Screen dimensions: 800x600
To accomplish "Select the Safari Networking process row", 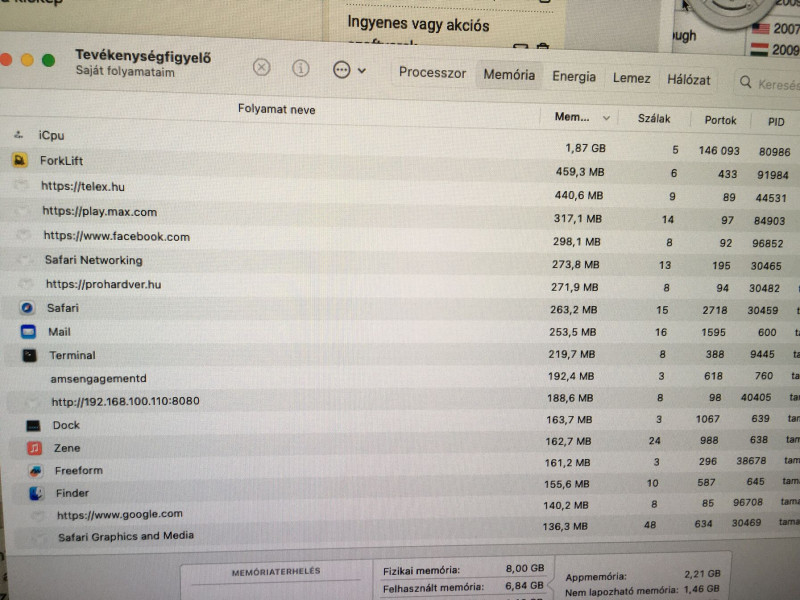I will click(x=400, y=262).
